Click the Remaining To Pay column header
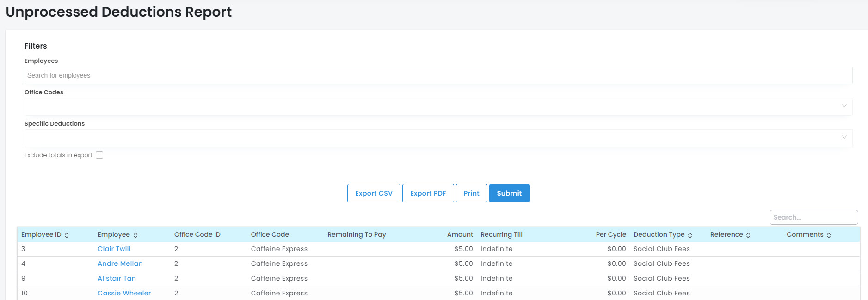The height and width of the screenshot is (300, 868). (357, 234)
